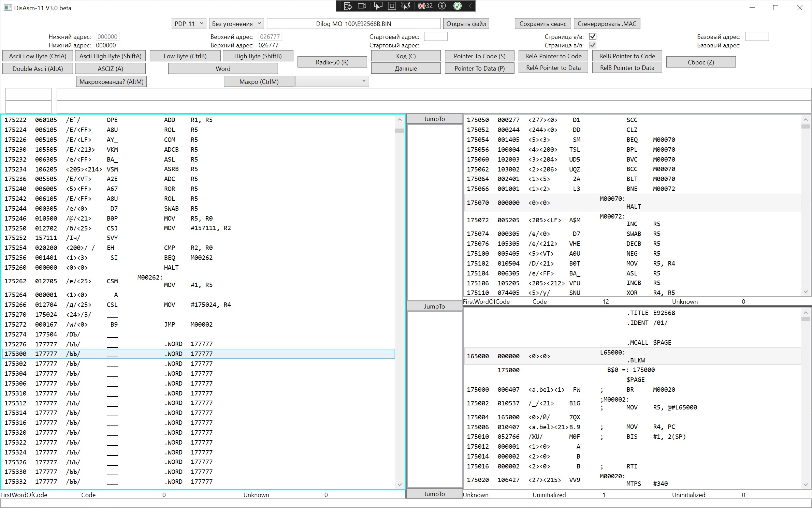
Task: Click the Открыть файл button
Action: pyautogui.click(x=466, y=24)
